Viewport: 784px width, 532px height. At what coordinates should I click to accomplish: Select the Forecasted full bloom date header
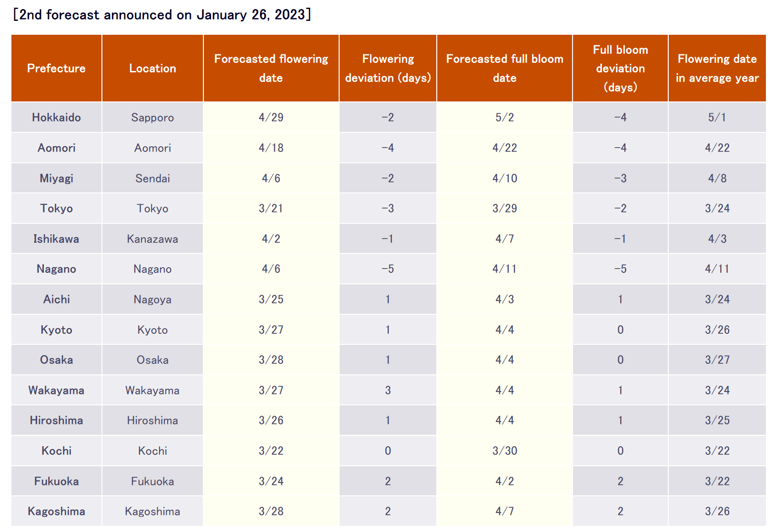[504, 68]
